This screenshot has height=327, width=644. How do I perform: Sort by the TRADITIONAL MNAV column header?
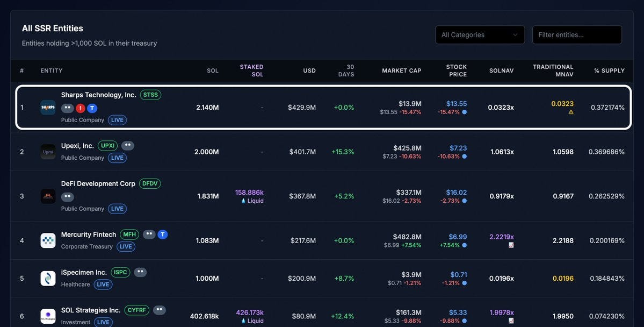click(x=553, y=71)
